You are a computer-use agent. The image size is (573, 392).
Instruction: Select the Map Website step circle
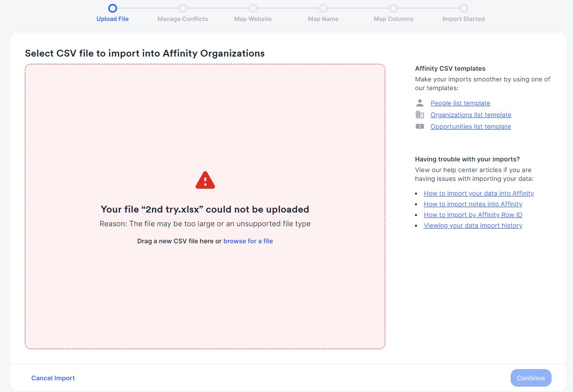(x=253, y=8)
